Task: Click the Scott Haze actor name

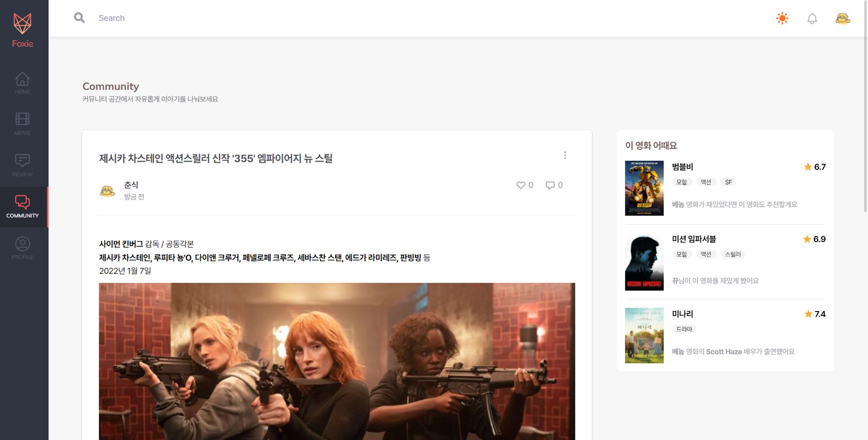Action: click(x=724, y=352)
